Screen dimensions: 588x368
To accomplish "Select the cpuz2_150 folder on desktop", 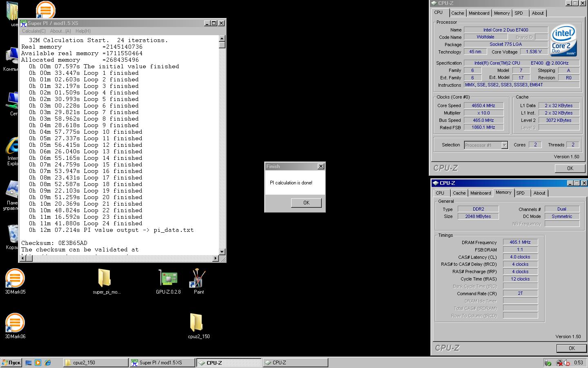I will [198, 326].
